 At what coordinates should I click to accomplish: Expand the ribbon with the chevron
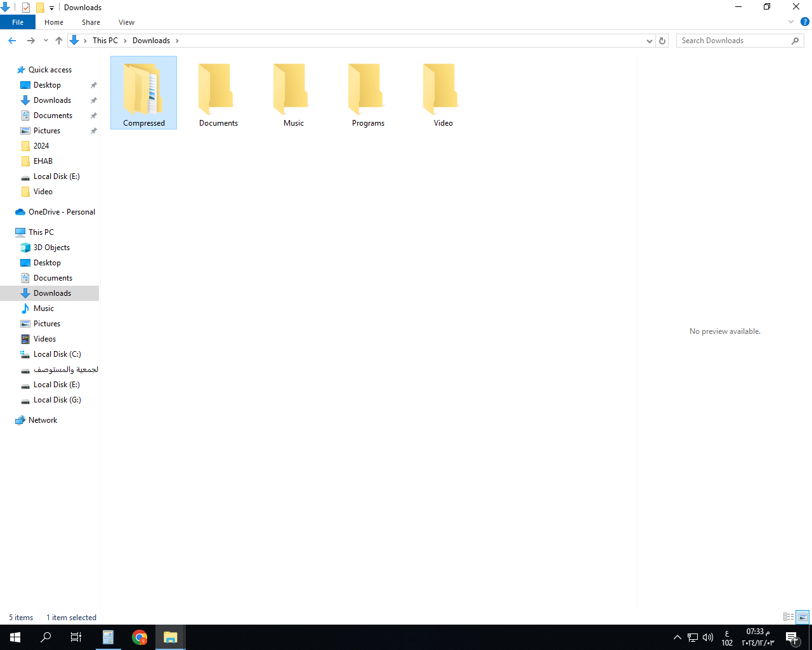790,22
